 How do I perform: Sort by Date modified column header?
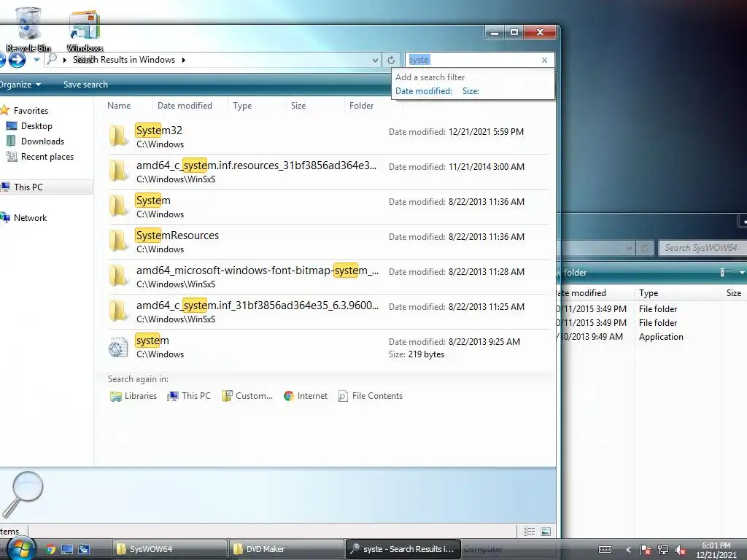point(185,106)
